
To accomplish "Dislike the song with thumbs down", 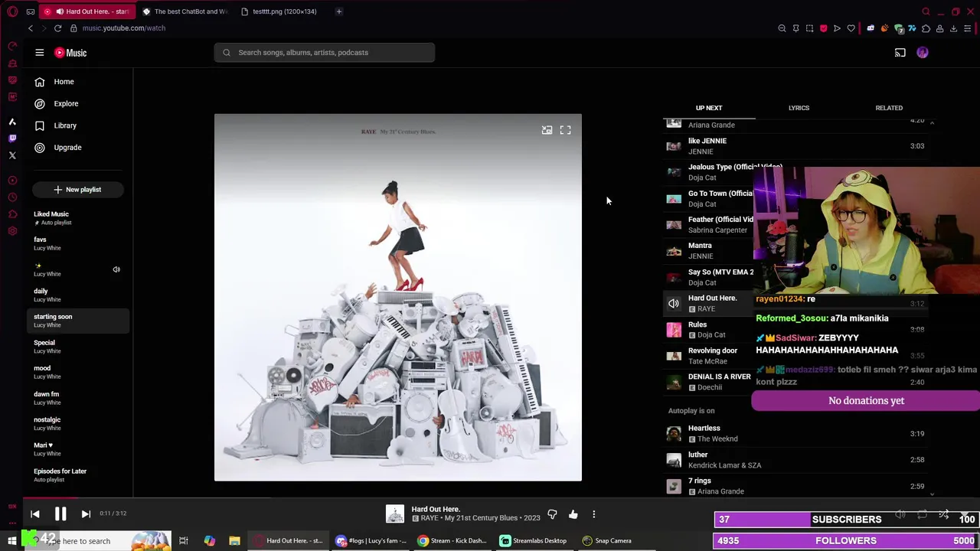I will [552, 514].
